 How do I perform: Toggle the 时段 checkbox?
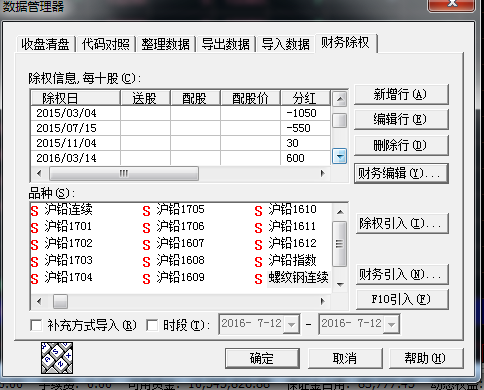coord(152,325)
